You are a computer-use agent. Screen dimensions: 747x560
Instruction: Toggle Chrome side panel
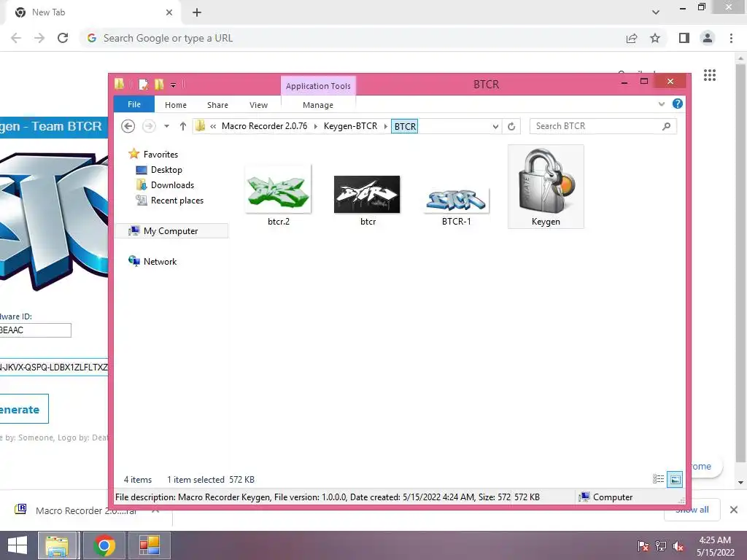coord(684,38)
